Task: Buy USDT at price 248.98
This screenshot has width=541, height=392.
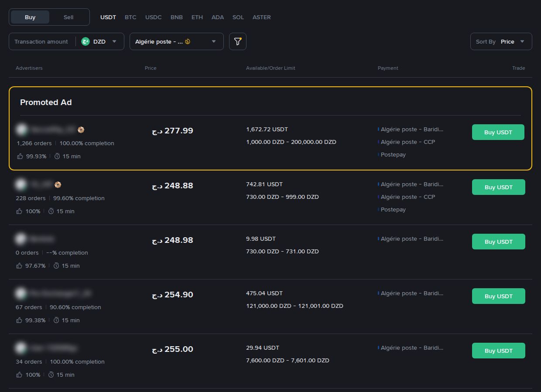Action: click(499, 242)
